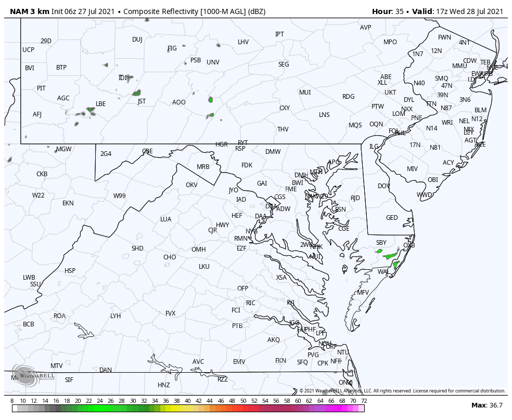
Task: Click the green echo cell east of AOO
Action: (211, 99)
